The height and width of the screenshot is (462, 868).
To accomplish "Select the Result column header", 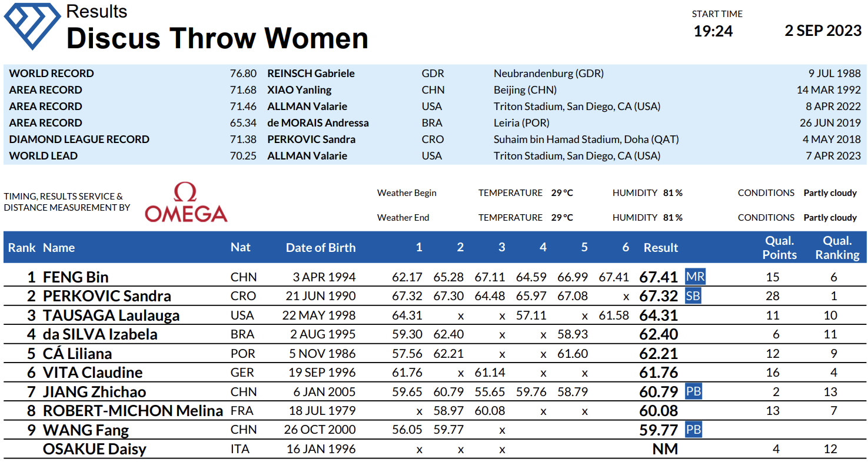I will coord(661,248).
